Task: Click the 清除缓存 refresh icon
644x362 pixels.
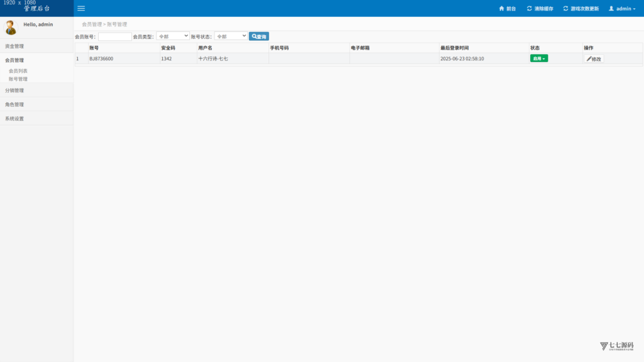Action: tap(529, 8)
